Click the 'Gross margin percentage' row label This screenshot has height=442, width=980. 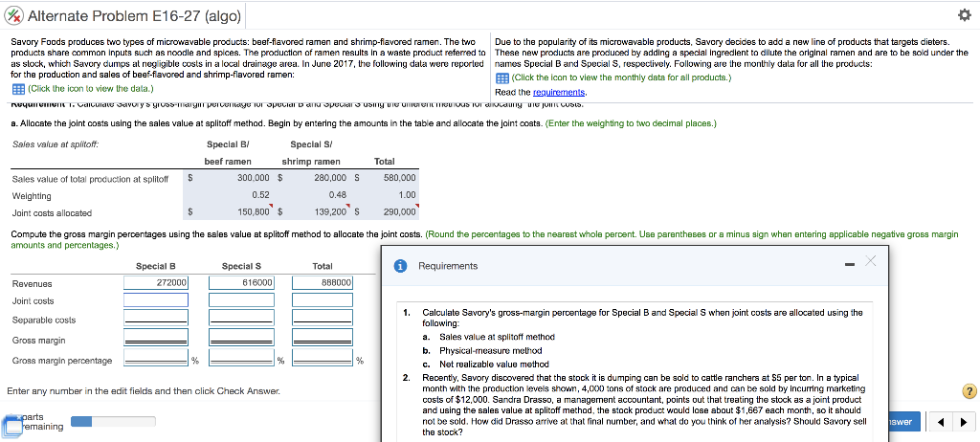(62, 361)
